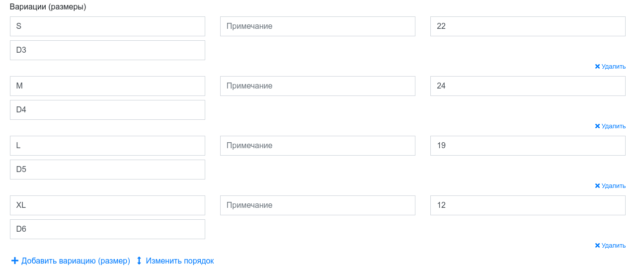This screenshot has width=644, height=269.
Task: Open the Добавить вариацию (размер) link
Action: 76,261
